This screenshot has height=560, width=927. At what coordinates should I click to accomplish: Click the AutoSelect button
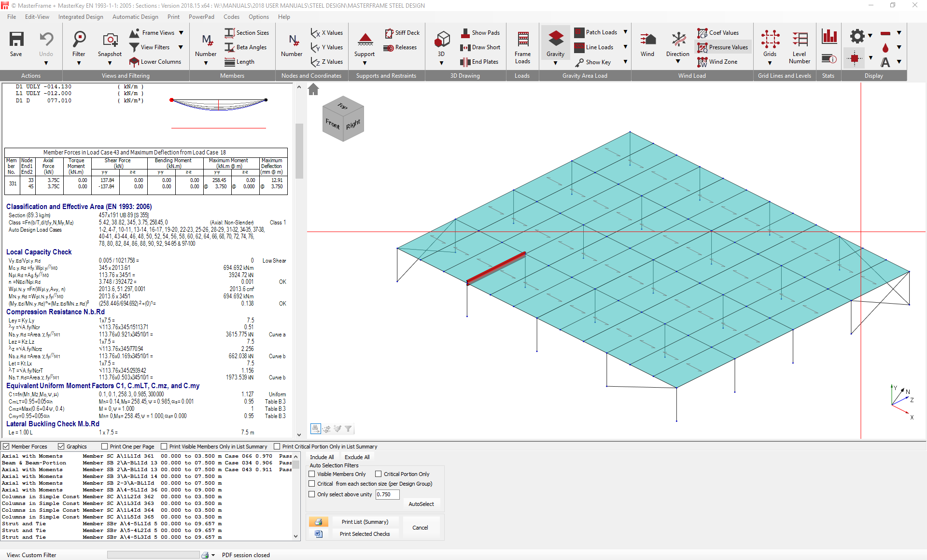pos(421,504)
